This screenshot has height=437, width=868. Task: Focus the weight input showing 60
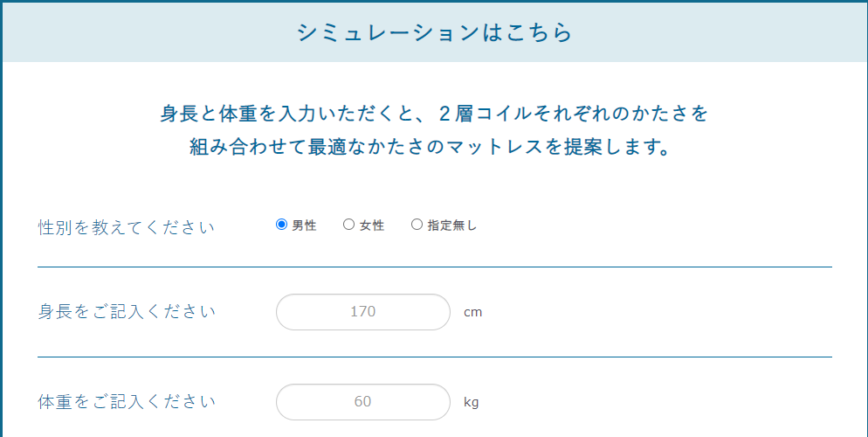[x=362, y=402]
